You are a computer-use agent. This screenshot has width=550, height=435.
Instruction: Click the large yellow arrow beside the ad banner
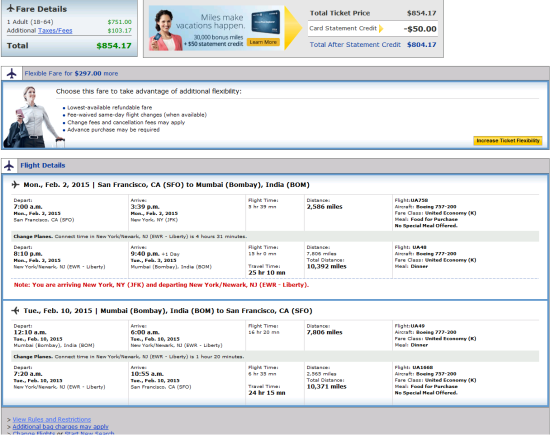293,28
